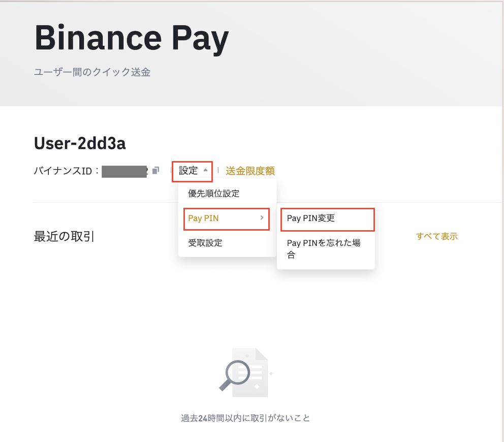504x442 pixels.
Task: Expand the submenu chevron beside Pay PIN
Action: pos(262,218)
